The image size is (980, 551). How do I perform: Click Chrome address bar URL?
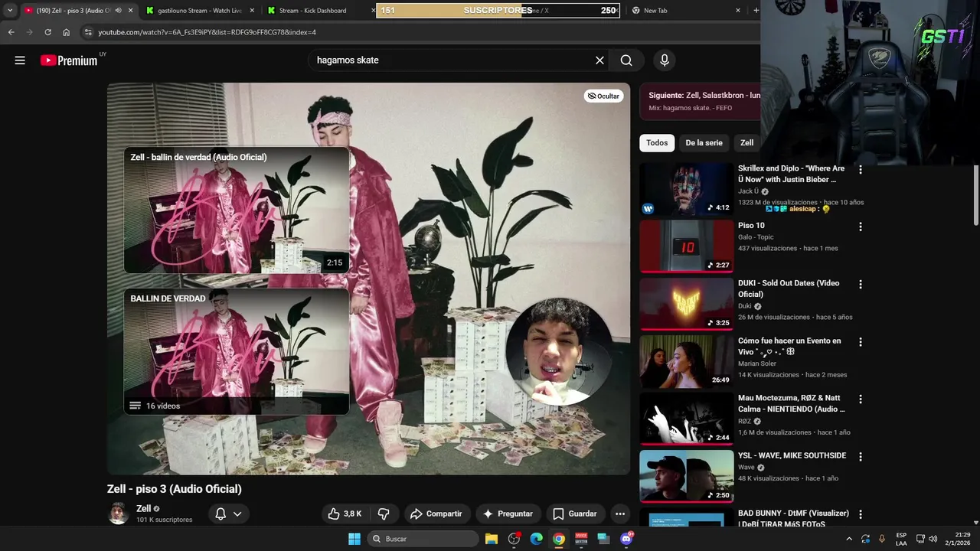pyautogui.click(x=207, y=32)
